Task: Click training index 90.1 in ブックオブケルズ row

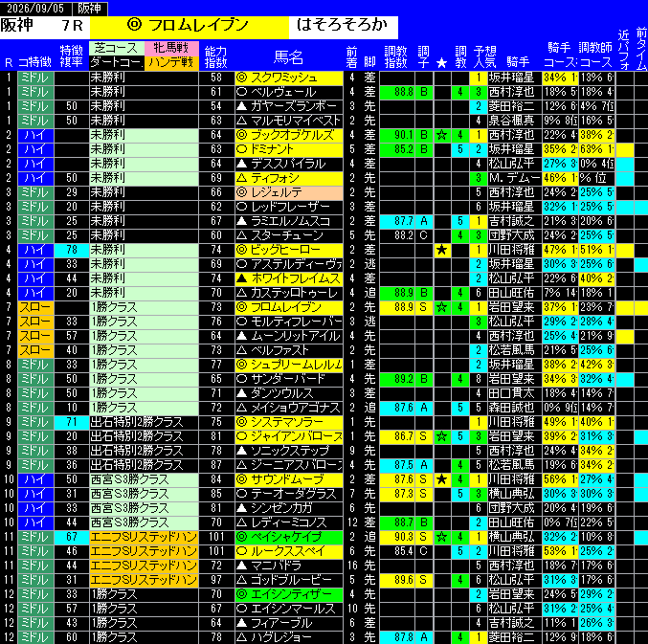Action: pos(397,135)
